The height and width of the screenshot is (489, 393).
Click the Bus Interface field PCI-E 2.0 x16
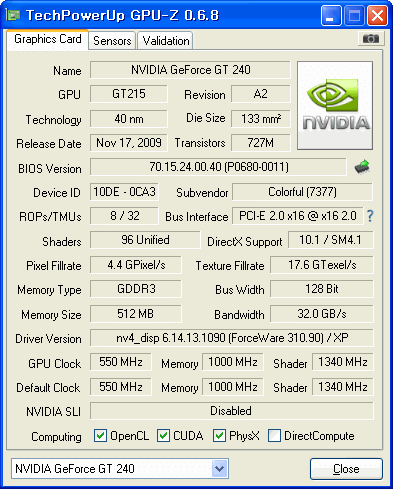[x=298, y=216]
